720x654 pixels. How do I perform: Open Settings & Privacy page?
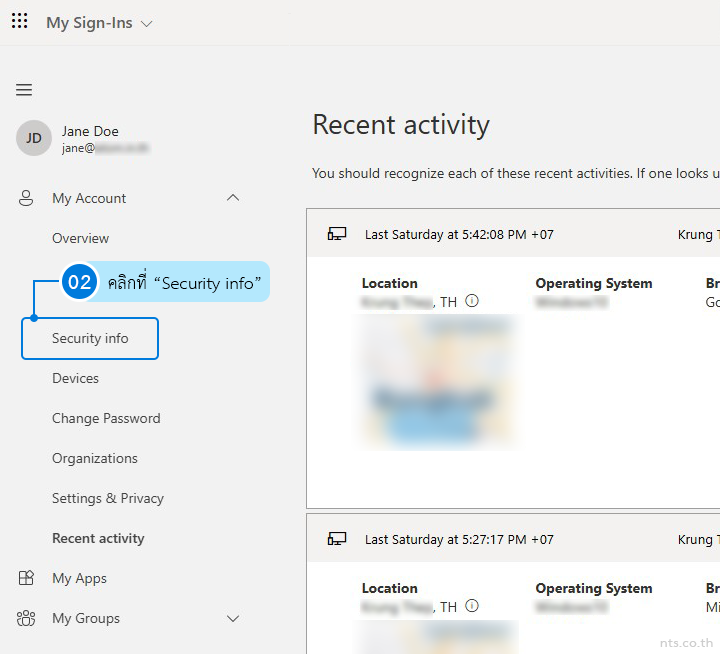[x=108, y=498]
